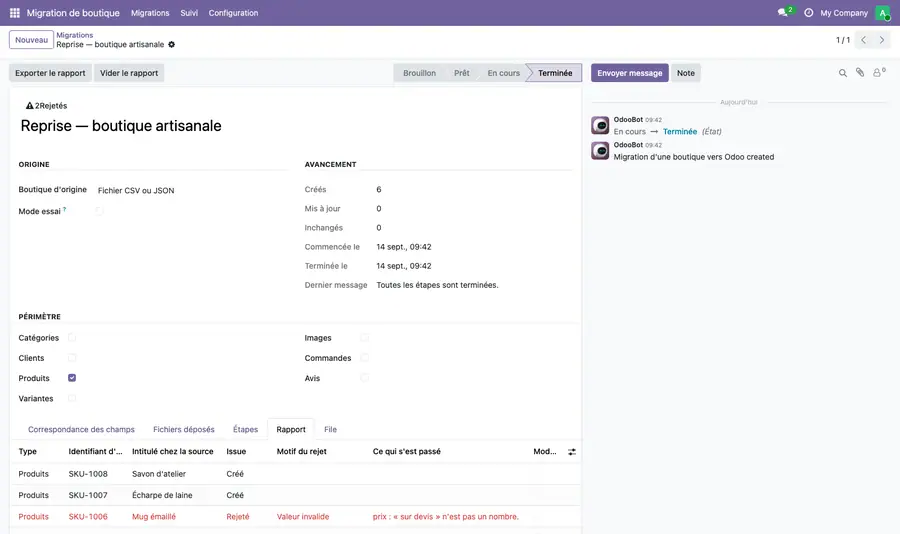Uncheck the Produits checkbox
Image resolution: width=900 pixels, height=534 pixels.
click(72, 378)
